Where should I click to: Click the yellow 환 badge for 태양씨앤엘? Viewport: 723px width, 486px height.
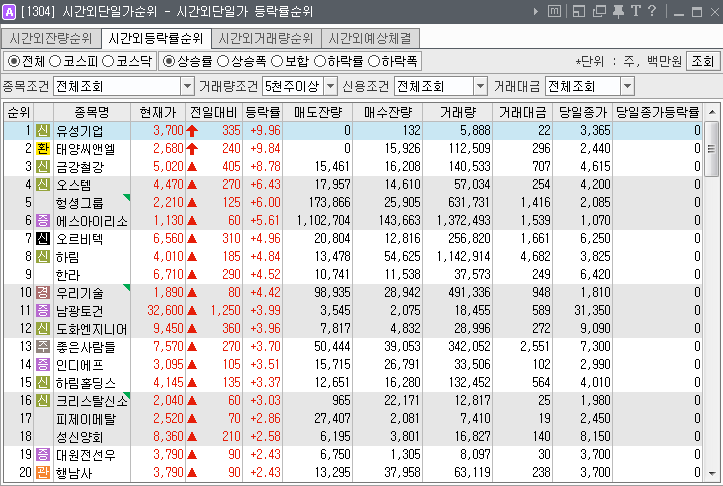click(x=43, y=148)
